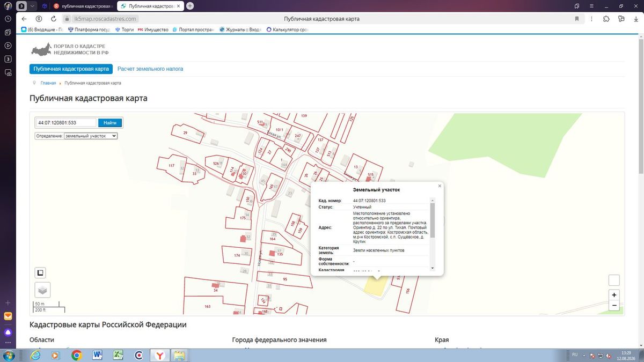Image resolution: width=644 pixels, height=362 pixels.
Task: Open Google Chrome from the taskbar
Action: point(76,354)
